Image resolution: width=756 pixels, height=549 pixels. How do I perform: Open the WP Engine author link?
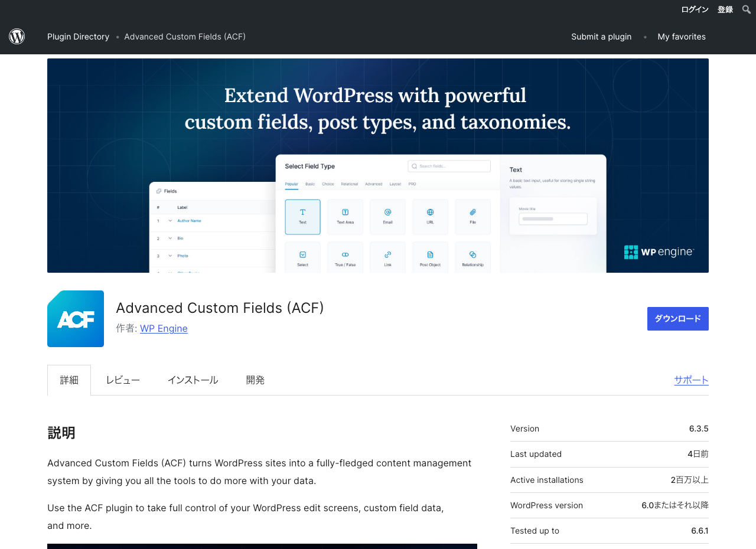coord(164,328)
